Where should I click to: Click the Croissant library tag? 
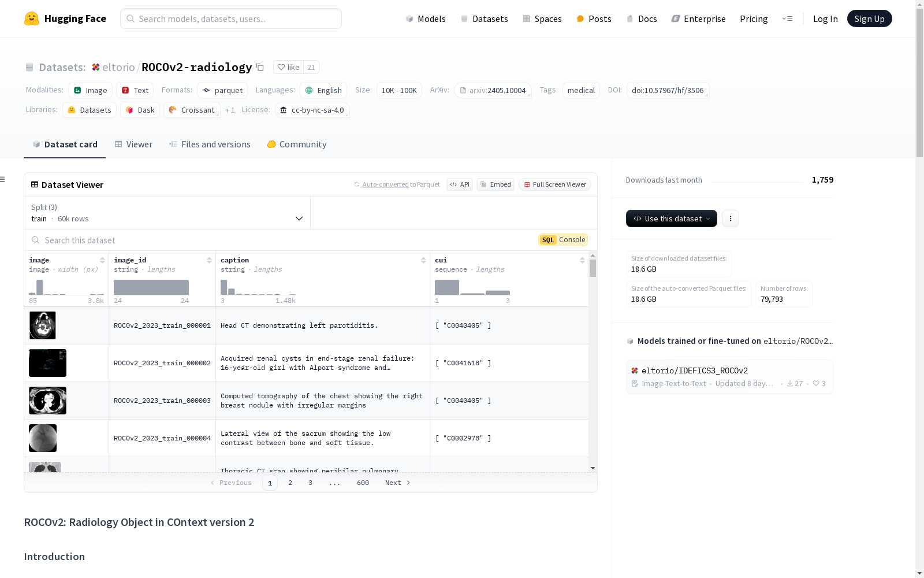click(x=192, y=110)
